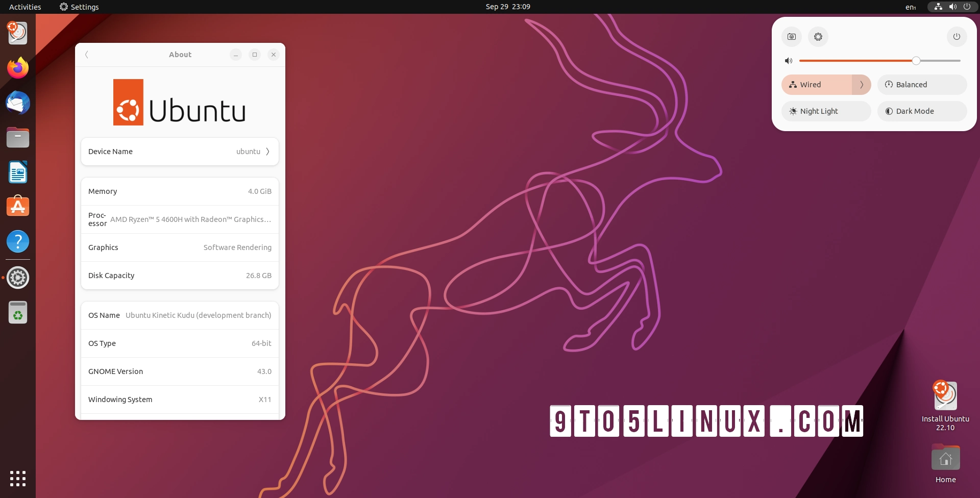Select the Memory row
Image resolution: width=980 pixels, height=498 pixels.
pyautogui.click(x=180, y=191)
